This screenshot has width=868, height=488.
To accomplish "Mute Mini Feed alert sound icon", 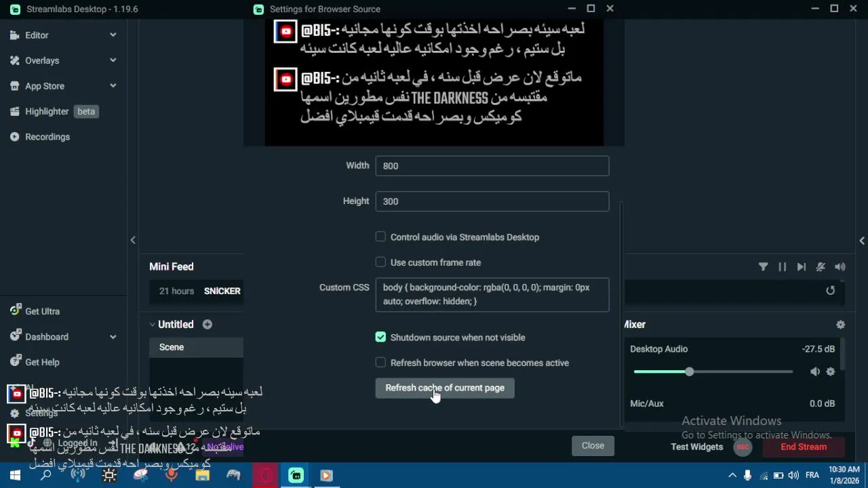I will pos(840,267).
